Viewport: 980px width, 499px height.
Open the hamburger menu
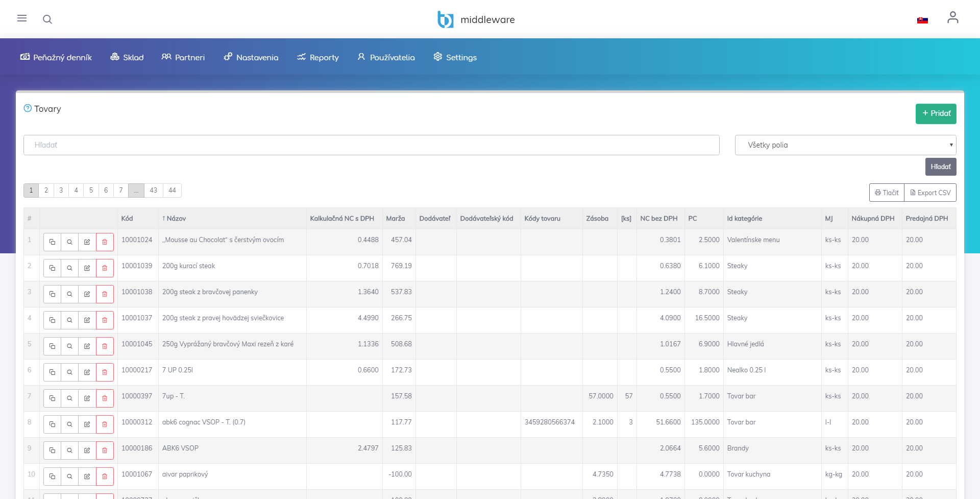tap(22, 18)
